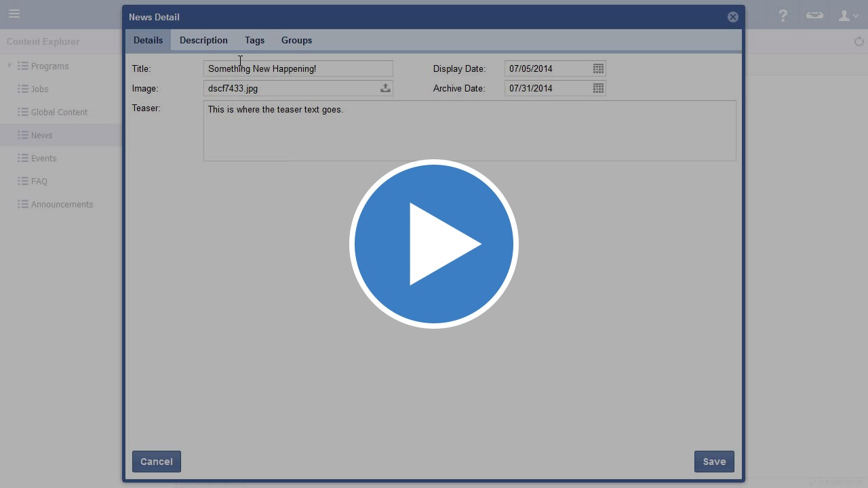
Task: Select Events in the Content Explorer
Action: click(x=43, y=158)
